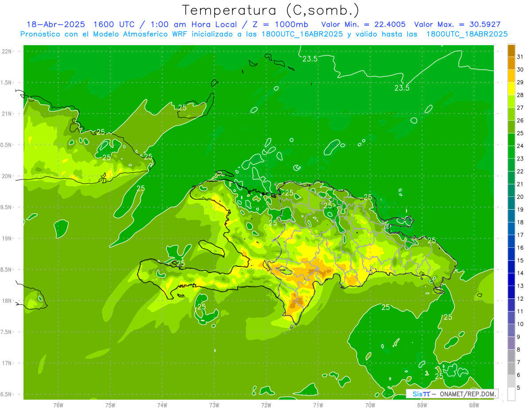Click the "10" color scale label
The width and height of the screenshot is (532, 411).
pyautogui.click(x=520, y=324)
